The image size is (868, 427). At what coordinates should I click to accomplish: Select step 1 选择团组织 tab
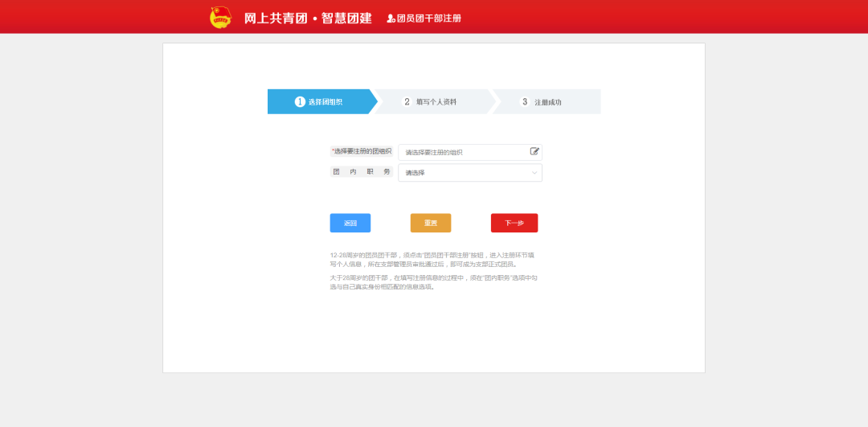(x=322, y=102)
